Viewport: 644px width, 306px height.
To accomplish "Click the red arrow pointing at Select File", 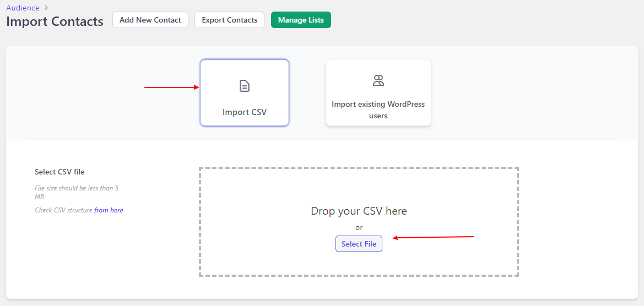I will coord(434,237).
